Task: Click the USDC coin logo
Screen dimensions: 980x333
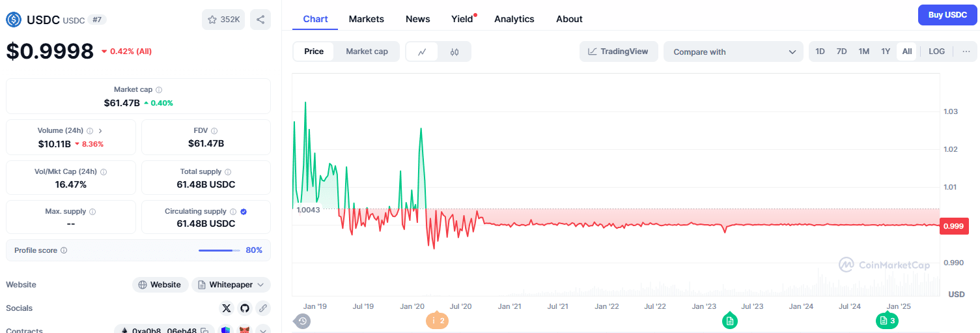Action: tap(14, 20)
